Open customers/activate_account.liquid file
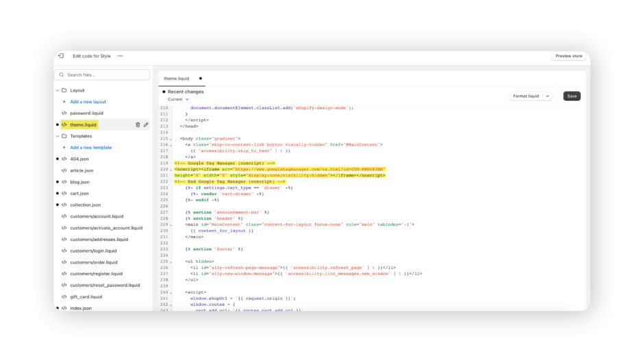The height and width of the screenshot is (362, 644). [106, 228]
